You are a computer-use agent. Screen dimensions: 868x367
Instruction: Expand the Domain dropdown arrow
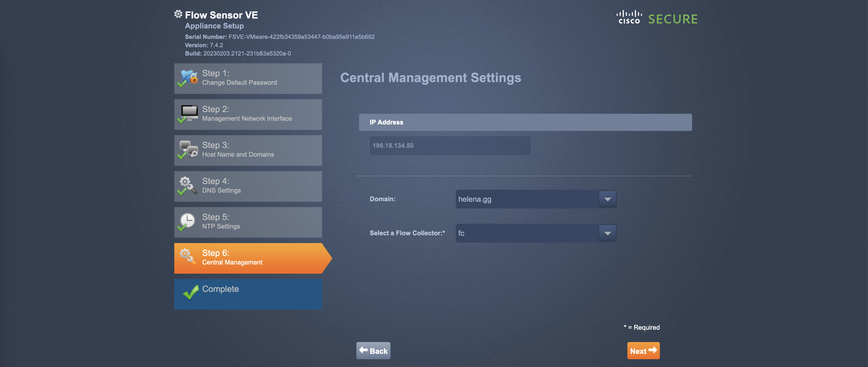(x=607, y=199)
